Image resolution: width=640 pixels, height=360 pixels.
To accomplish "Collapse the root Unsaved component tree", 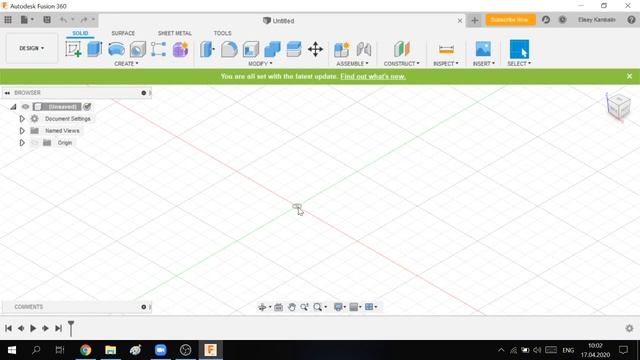I will pos(13,107).
